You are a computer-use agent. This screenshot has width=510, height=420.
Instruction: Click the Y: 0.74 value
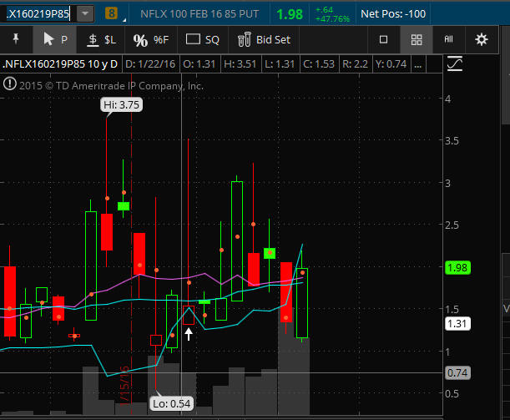click(391, 64)
